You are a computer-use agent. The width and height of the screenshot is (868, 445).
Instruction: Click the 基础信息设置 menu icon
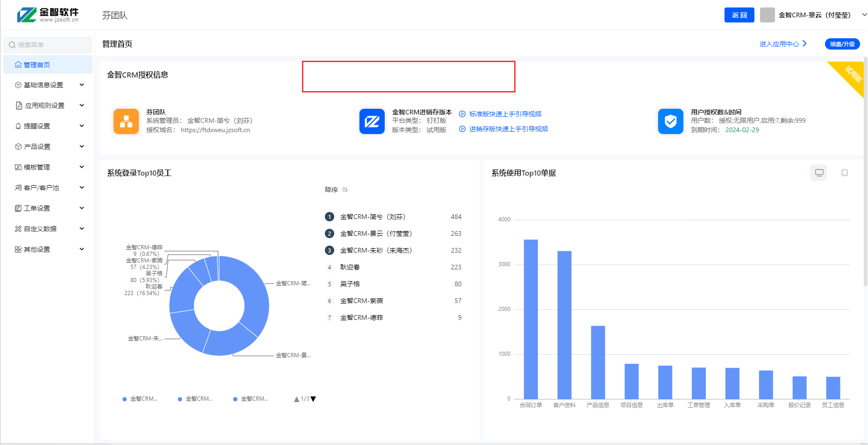(18, 85)
